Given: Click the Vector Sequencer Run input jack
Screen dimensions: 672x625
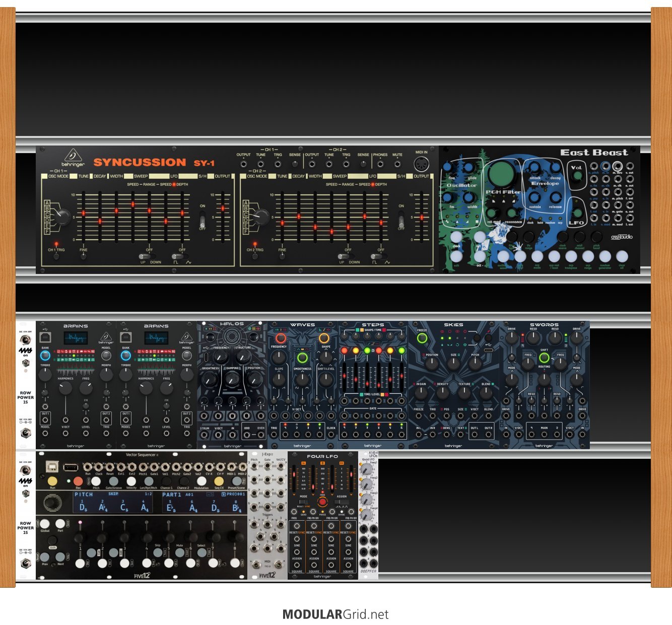Looking at the screenshot, I should pos(88,467).
